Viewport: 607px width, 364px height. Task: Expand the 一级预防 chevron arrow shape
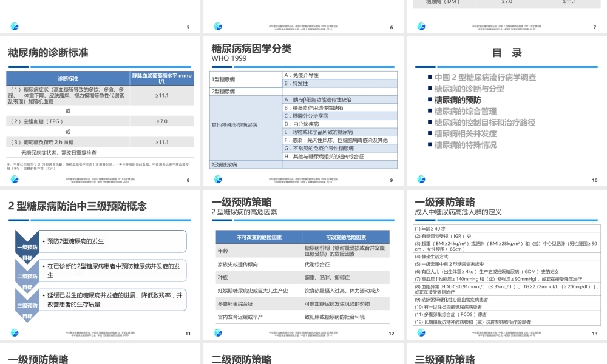pos(28,244)
